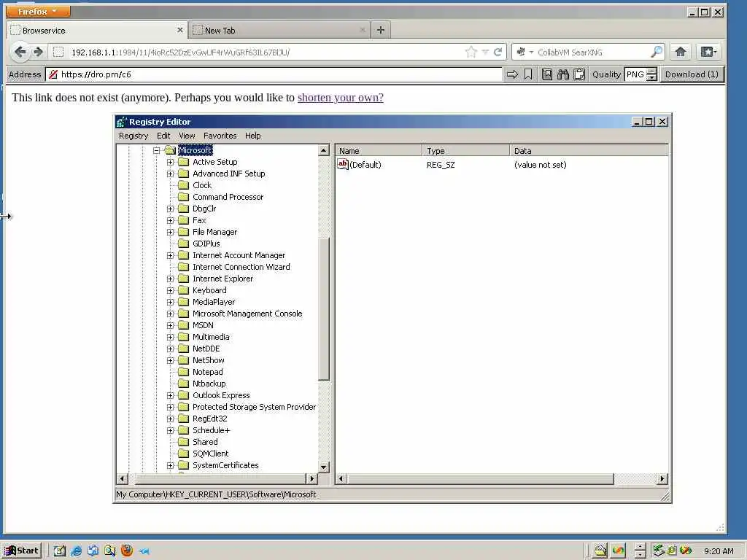The width and height of the screenshot is (747, 560).
Task: Open the Firefox application menu button
Action: click(x=38, y=11)
